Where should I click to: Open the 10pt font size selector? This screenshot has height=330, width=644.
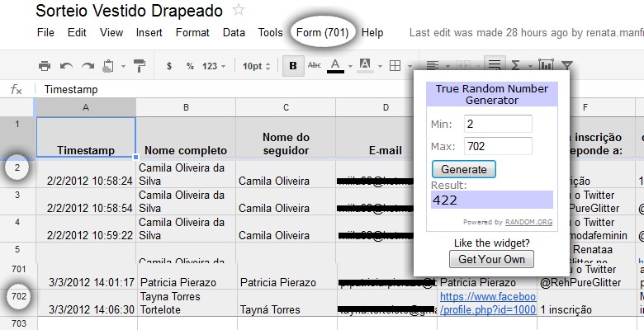pyautogui.click(x=256, y=66)
